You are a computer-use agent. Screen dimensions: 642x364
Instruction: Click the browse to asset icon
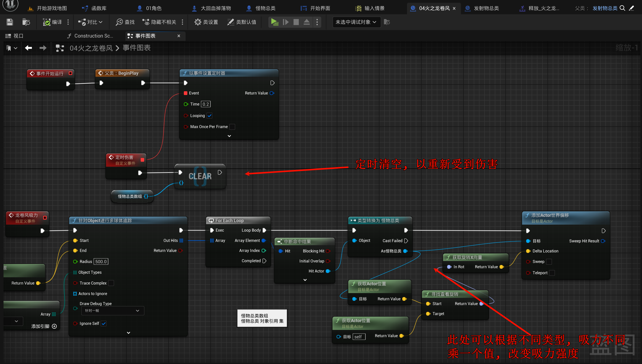[26, 22]
